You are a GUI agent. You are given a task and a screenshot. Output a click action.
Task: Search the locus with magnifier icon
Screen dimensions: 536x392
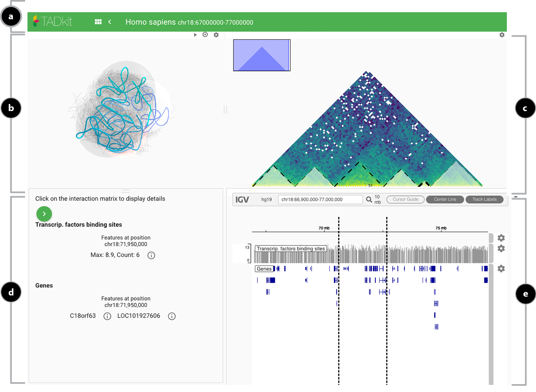369,200
